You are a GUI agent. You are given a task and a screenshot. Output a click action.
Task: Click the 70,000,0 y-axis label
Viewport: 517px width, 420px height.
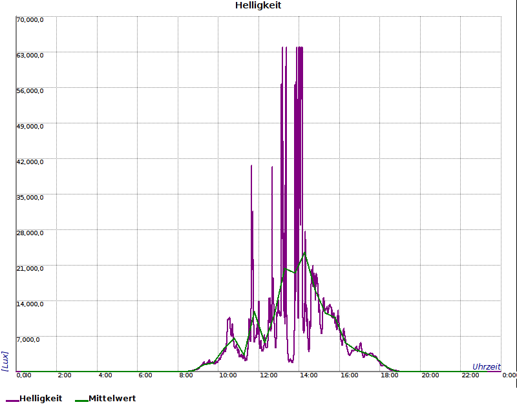[x=30, y=20]
